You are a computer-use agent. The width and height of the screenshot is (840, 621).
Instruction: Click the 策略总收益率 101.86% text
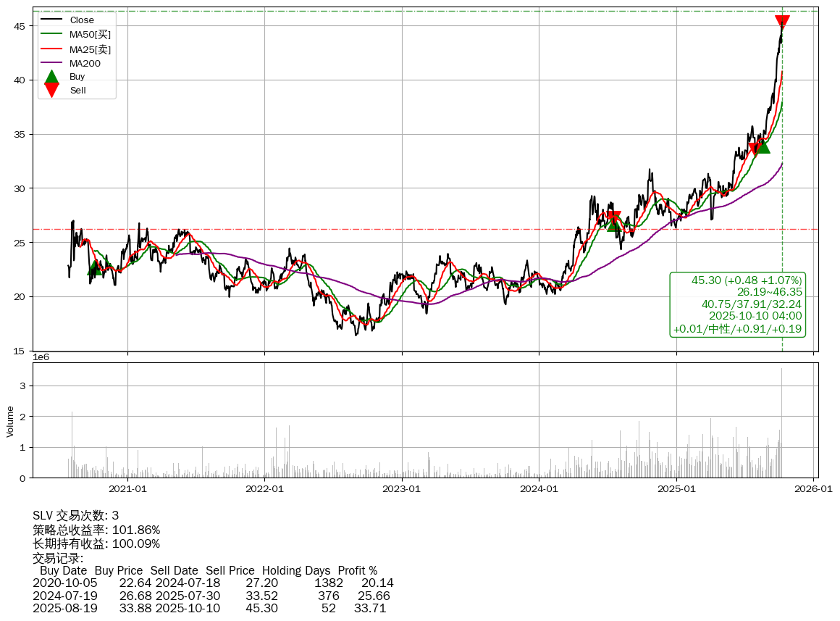tap(96, 530)
